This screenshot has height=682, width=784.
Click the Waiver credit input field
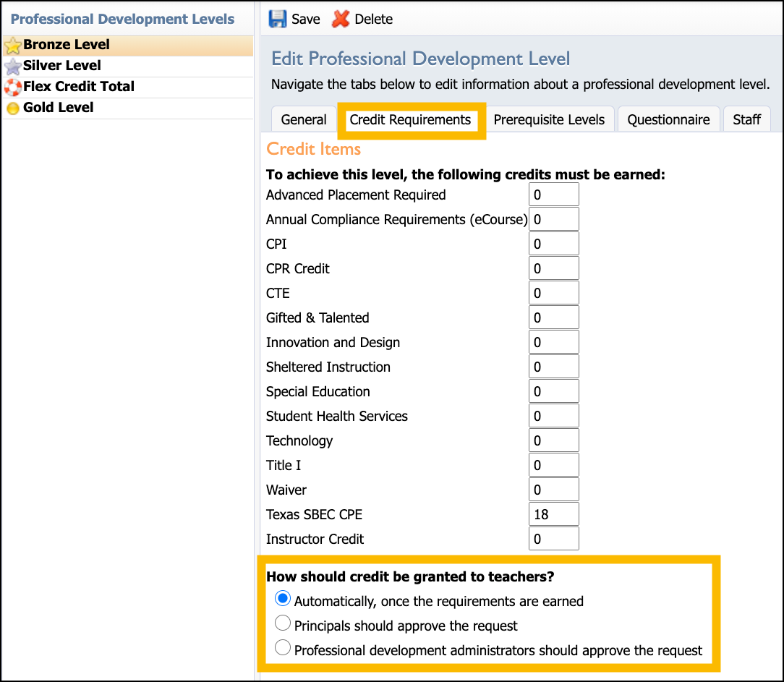tap(553, 490)
